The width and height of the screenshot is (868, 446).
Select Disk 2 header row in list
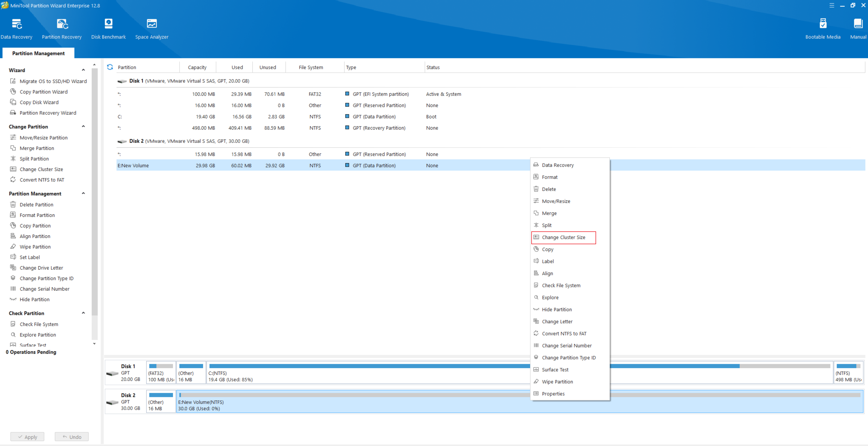[x=491, y=141]
